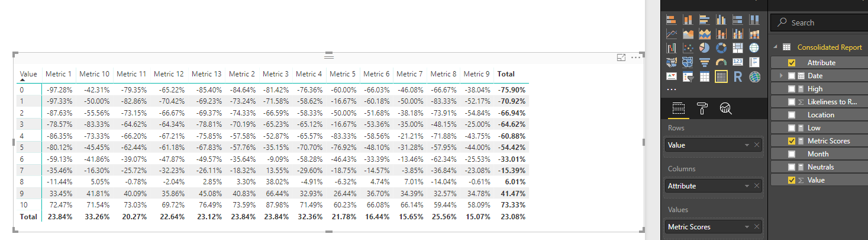Click the Fields Search box
The image size is (868, 240).
click(x=819, y=23)
